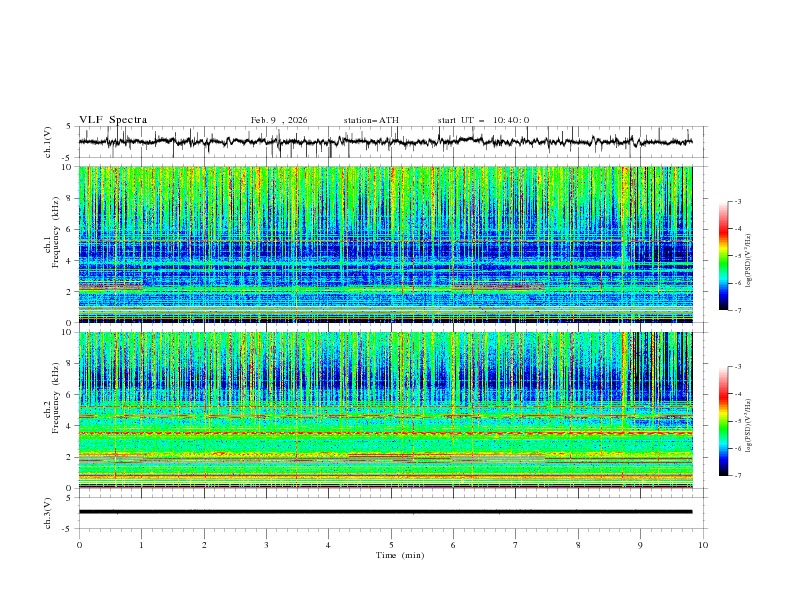
Task: Click the 'start UT = 10:40:0' text
Action: 483,120
